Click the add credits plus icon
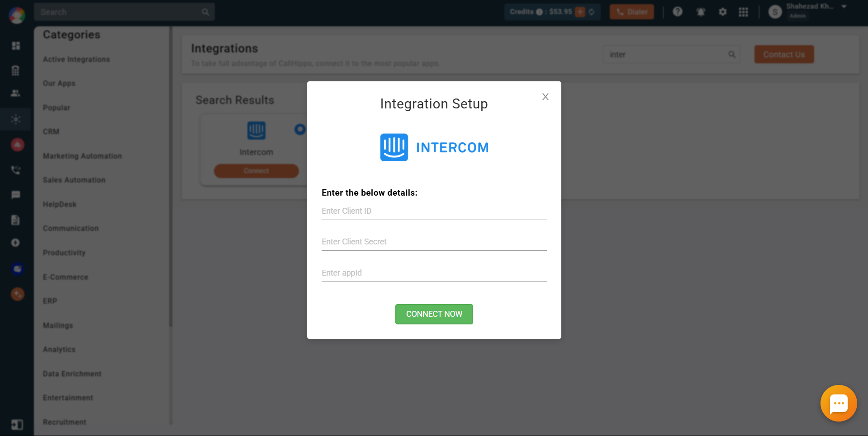The image size is (868, 436). [x=580, y=12]
